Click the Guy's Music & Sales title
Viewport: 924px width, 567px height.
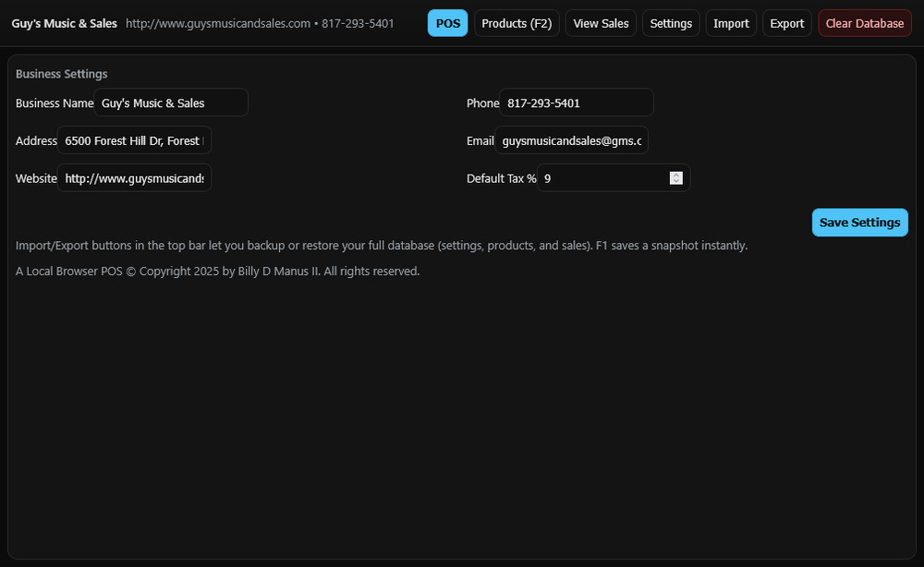[x=63, y=23]
